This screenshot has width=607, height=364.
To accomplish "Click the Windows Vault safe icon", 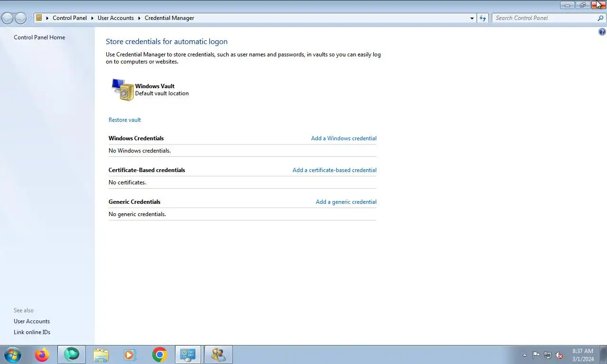I will click(122, 90).
